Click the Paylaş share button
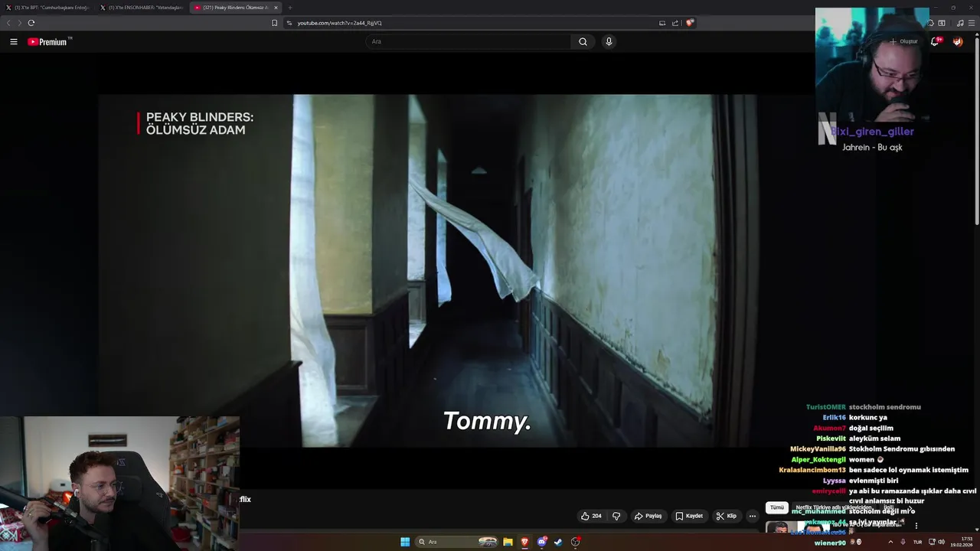 648,516
